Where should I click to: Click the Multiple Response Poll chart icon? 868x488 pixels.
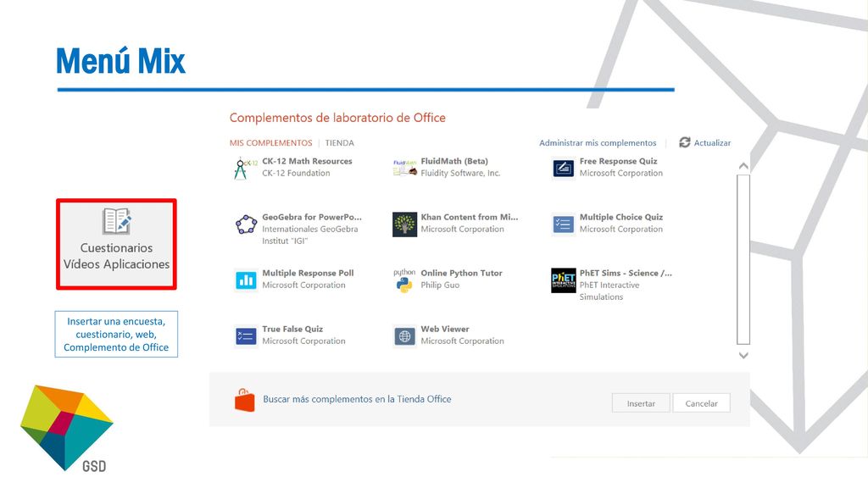[x=246, y=280]
